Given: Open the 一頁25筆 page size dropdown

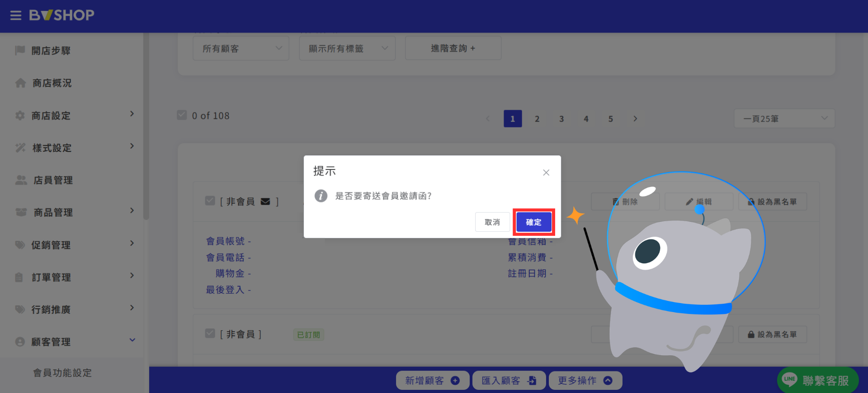Looking at the screenshot, I should point(784,119).
